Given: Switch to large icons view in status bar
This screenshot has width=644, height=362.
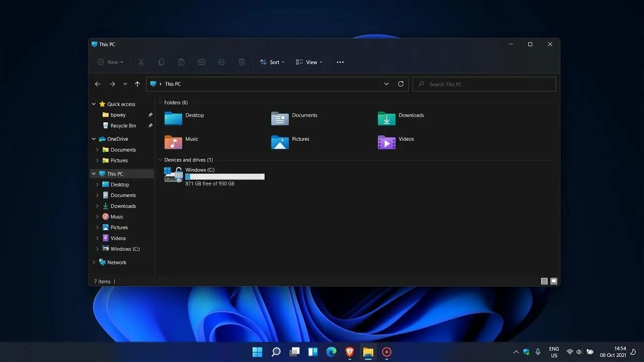Looking at the screenshot, I should 554,282.
